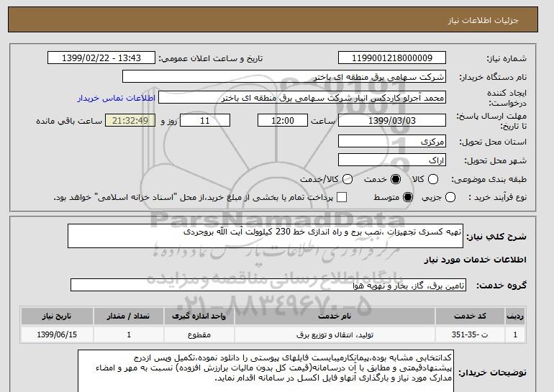Viewport: 554px width, 392px height.
Task: Click the شماره نیاز label
Action: coord(507,59)
